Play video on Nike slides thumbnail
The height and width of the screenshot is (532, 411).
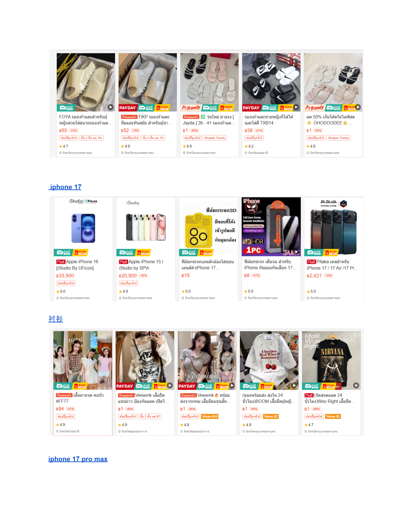296,107
